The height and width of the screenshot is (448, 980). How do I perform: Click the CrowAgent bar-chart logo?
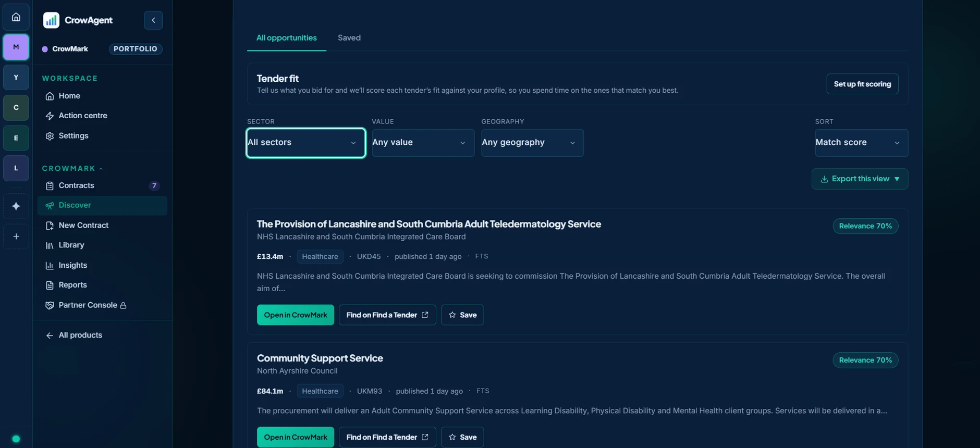[x=51, y=20]
